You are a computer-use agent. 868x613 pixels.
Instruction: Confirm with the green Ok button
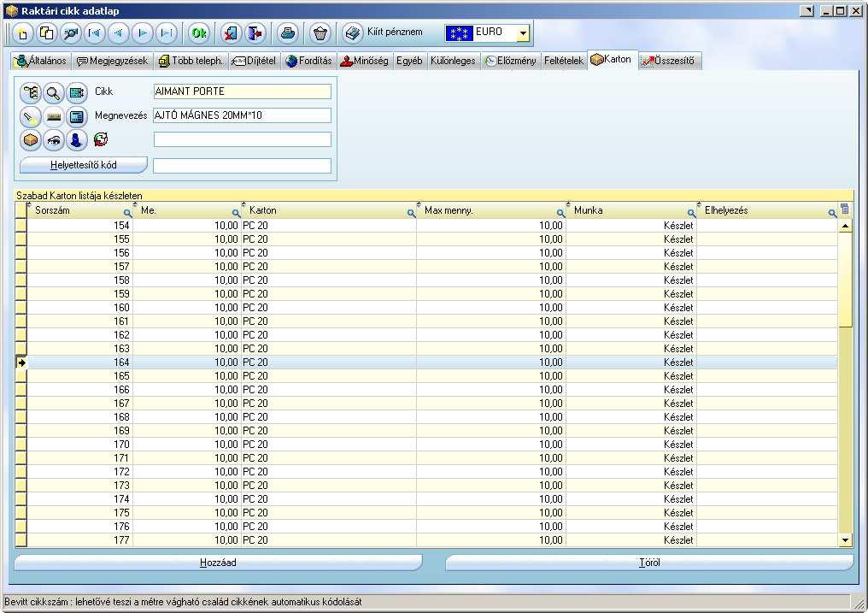[198, 34]
